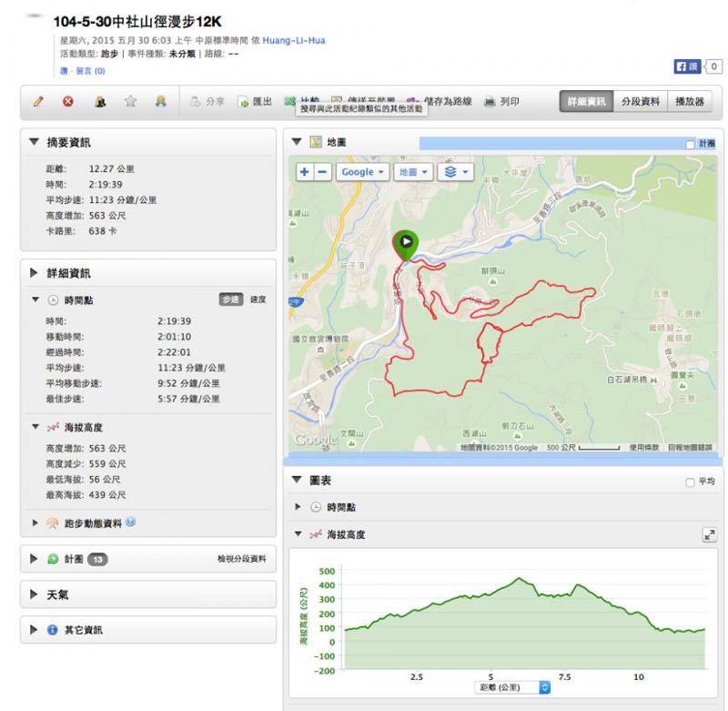Screen dimensions: 728x711
Task: Click the 638 卡 calories value
Action: (103, 231)
